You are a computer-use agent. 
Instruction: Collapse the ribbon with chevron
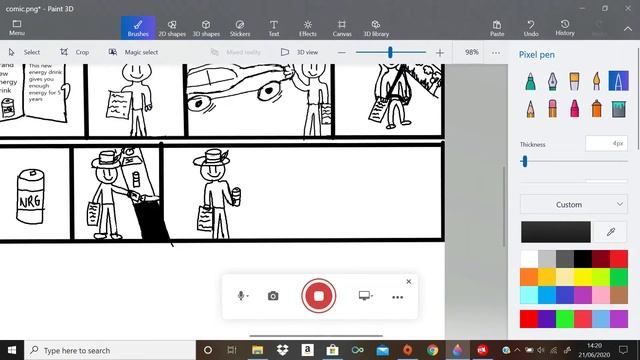point(628,29)
